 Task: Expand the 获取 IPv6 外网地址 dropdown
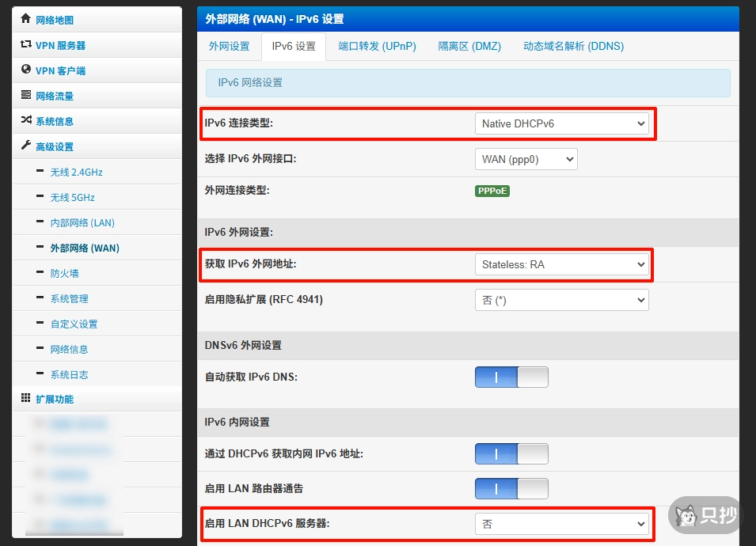pos(561,265)
